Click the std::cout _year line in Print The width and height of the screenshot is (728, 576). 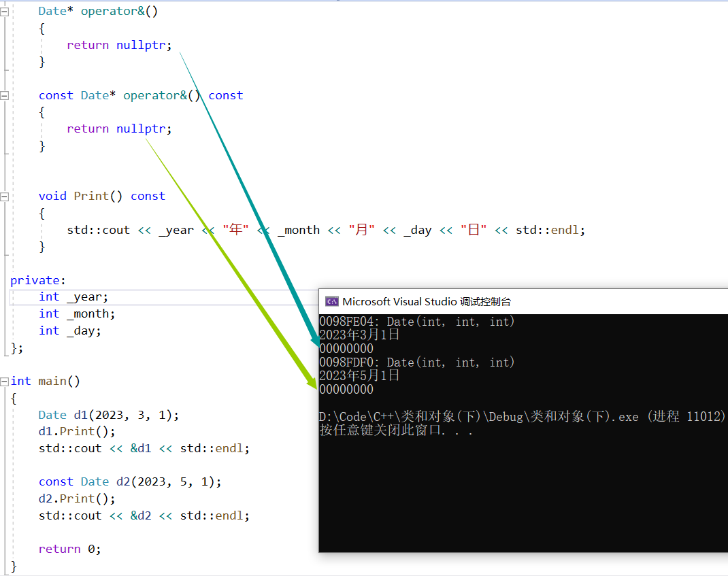(325, 230)
